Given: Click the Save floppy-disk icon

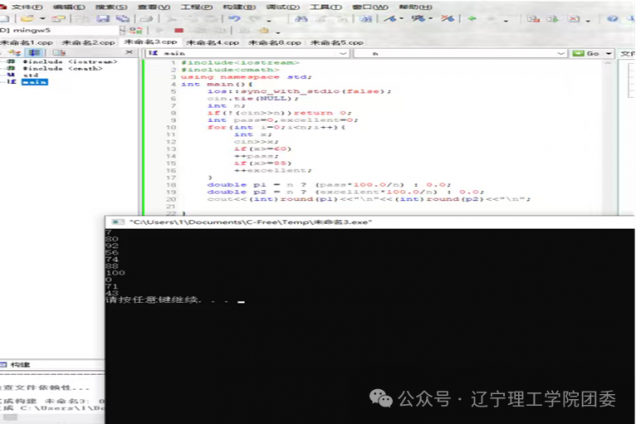Looking at the screenshot, I should pyautogui.click(x=103, y=19).
